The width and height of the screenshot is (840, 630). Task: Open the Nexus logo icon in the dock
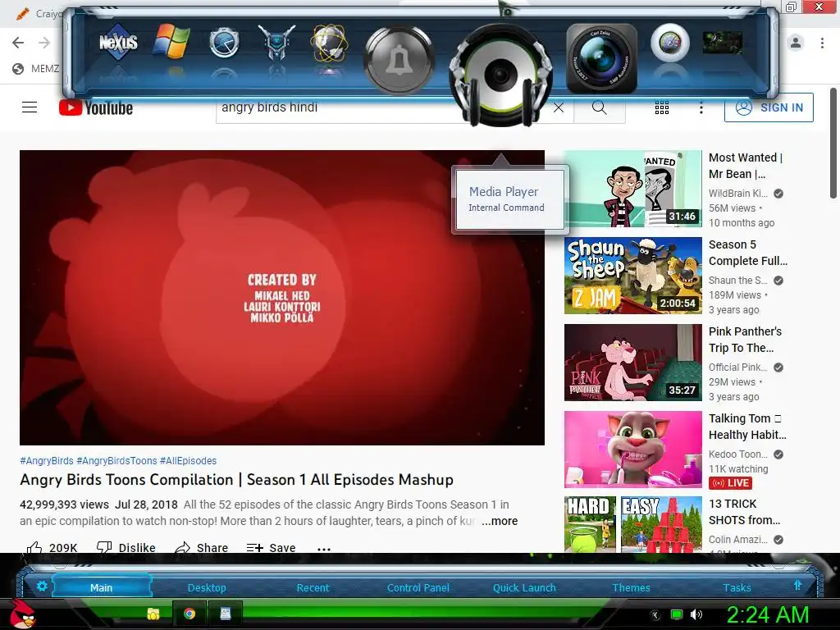[x=118, y=42]
